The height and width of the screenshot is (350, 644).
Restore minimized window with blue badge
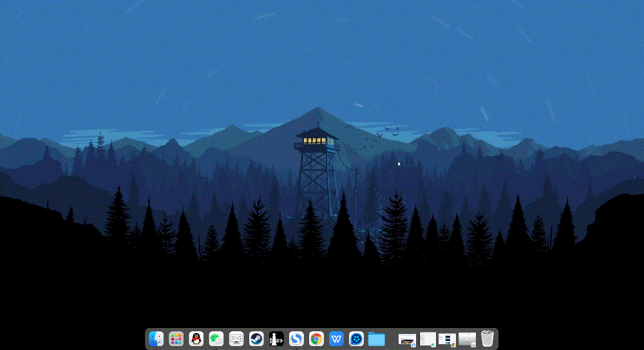[407, 340]
